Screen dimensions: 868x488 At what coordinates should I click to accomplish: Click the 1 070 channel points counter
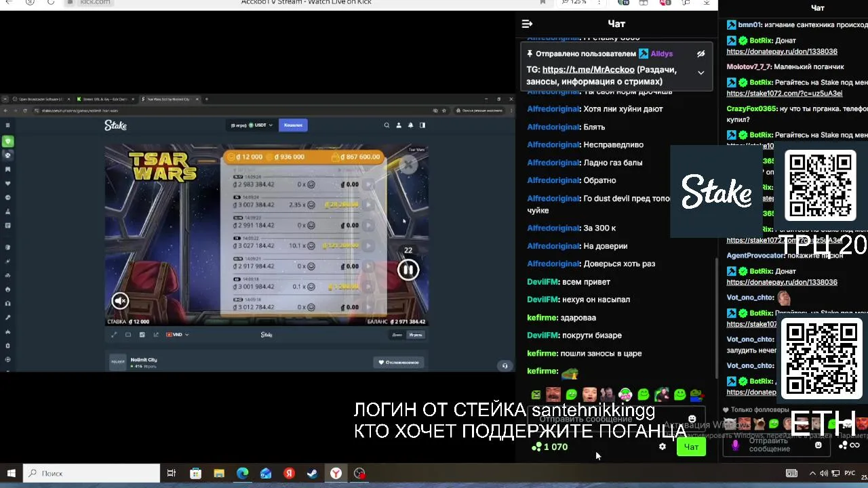coord(550,447)
